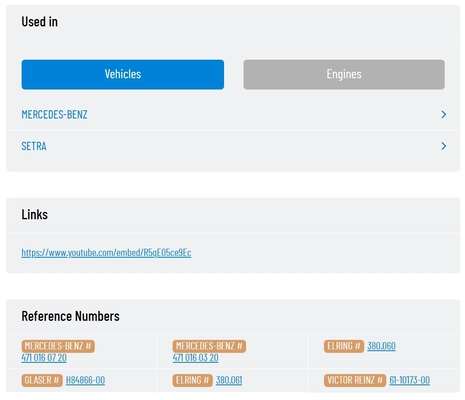The image size is (465, 400).
Task: Open Elring reference 380.061
Action: pos(229,380)
